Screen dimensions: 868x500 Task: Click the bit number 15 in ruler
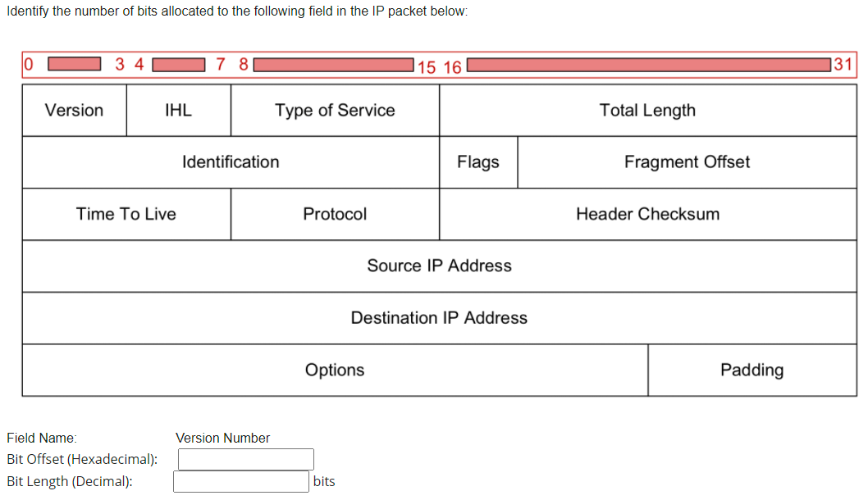click(427, 67)
